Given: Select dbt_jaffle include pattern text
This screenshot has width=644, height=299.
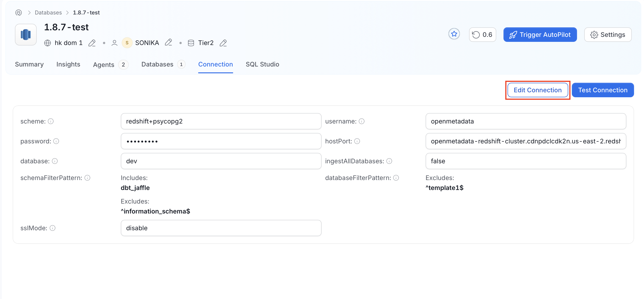Looking at the screenshot, I should 135,188.
